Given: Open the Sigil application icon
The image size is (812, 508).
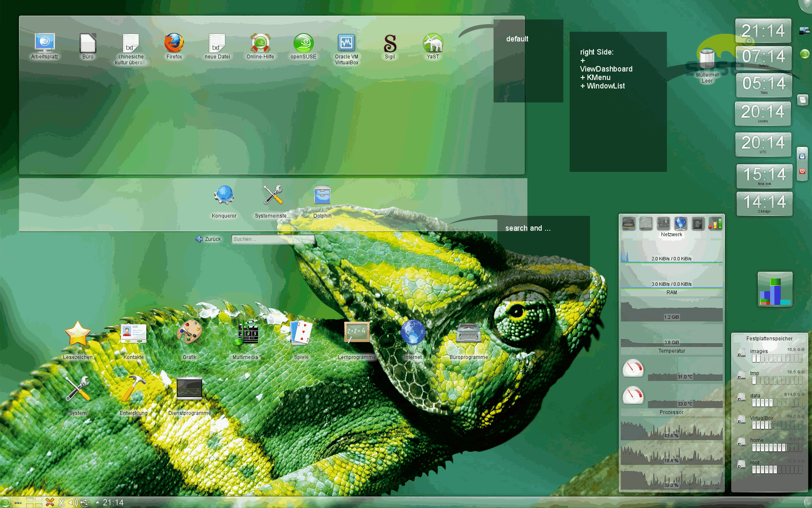Looking at the screenshot, I should tap(390, 44).
